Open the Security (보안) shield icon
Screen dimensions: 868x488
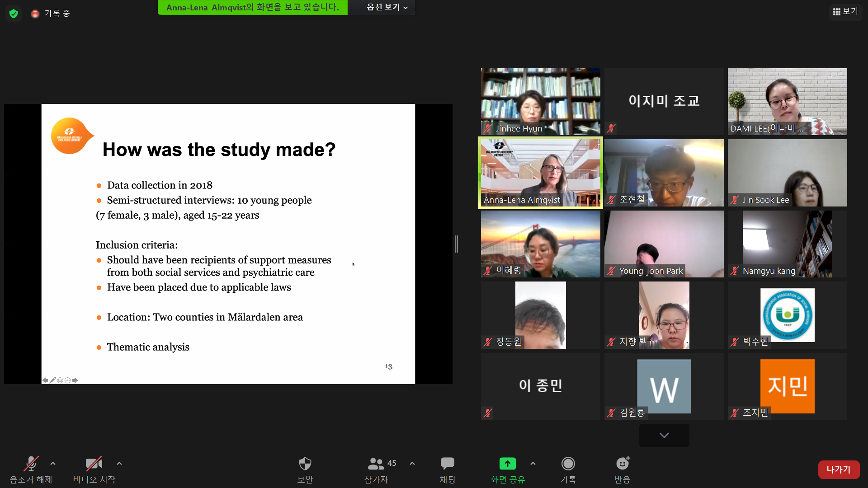tap(305, 464)
